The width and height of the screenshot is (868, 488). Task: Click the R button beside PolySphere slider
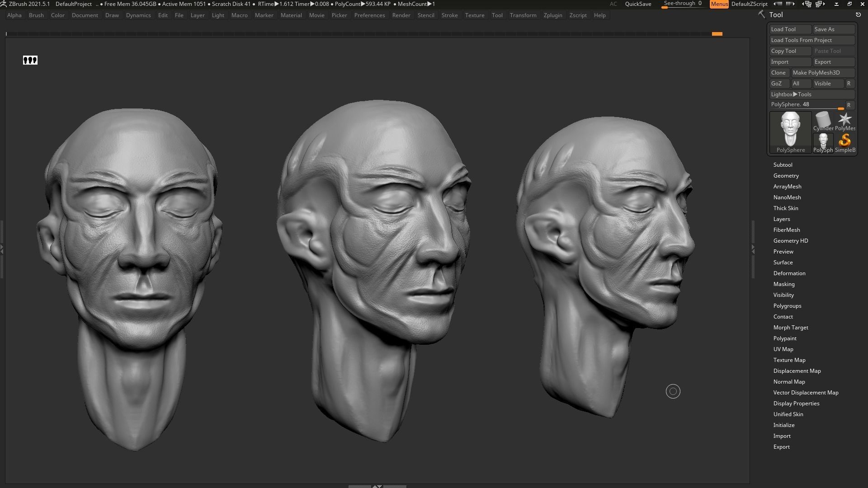pos(850,105)
